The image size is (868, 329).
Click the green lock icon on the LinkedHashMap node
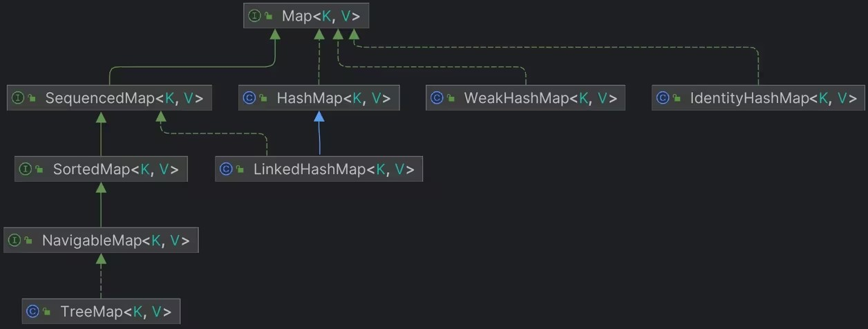pyautogui.click(x=240, y=170)
